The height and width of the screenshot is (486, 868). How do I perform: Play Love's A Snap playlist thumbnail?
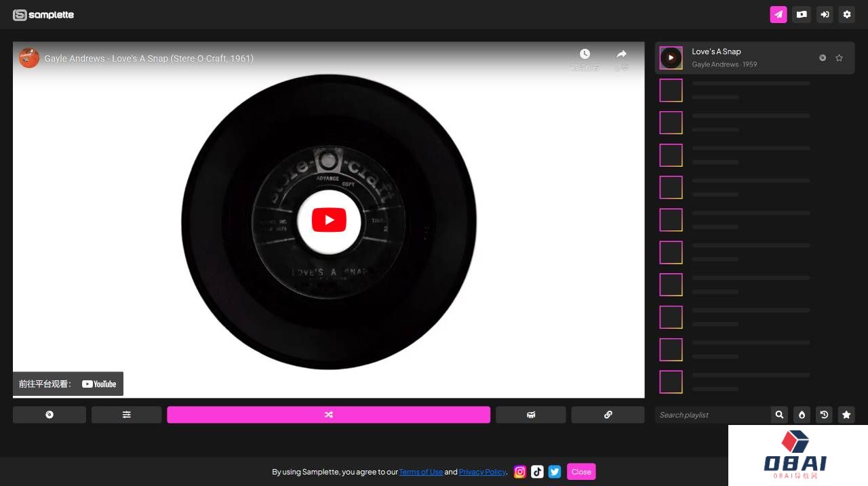[x=671, y=58]
